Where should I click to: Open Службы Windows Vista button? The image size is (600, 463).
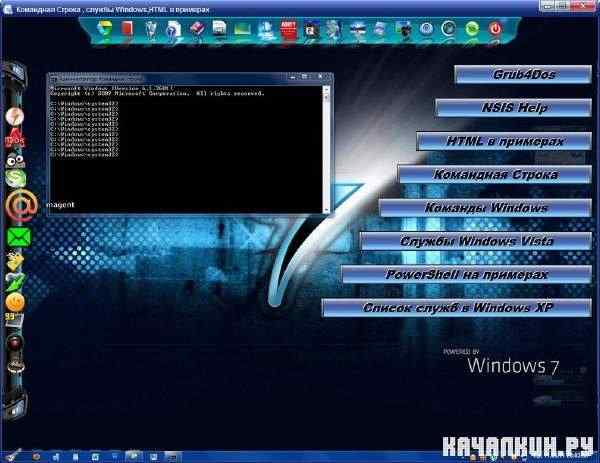tap(476, 241)
